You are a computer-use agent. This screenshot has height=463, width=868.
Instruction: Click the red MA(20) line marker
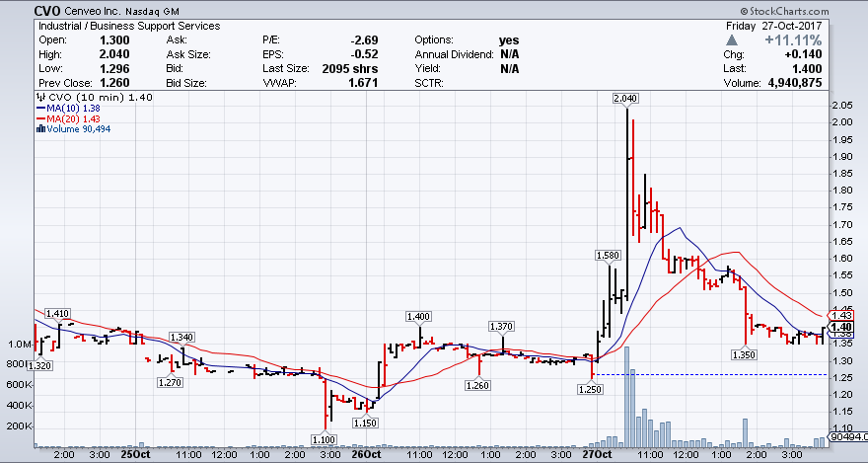38,117
